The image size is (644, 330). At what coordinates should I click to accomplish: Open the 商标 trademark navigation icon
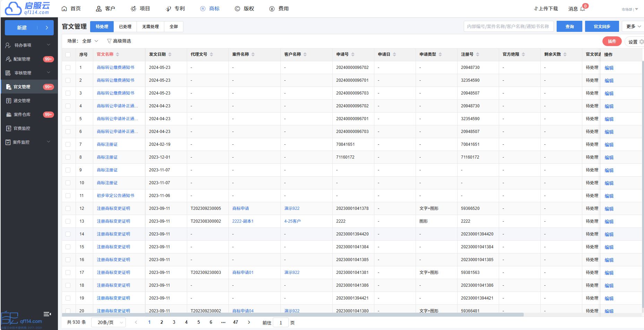[x=203, y=9]
